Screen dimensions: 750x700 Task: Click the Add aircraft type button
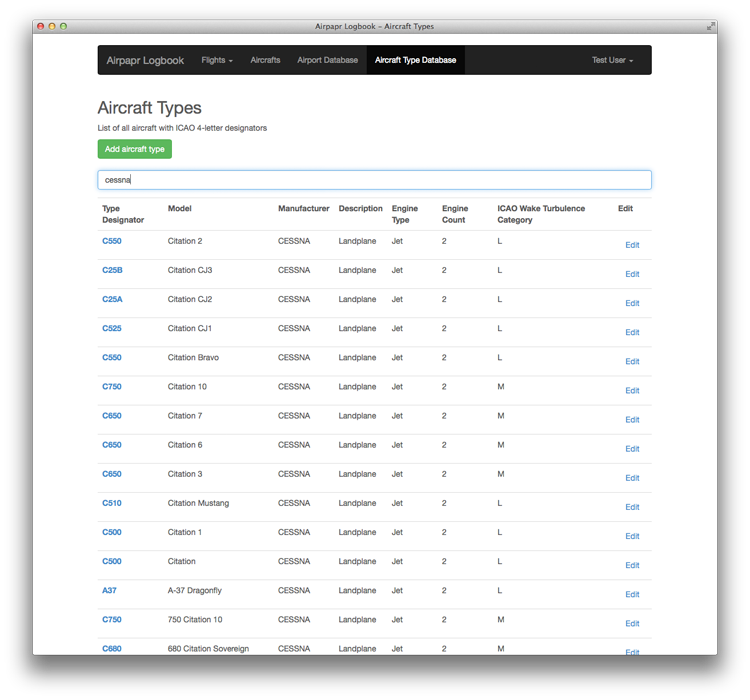[134, 149]
